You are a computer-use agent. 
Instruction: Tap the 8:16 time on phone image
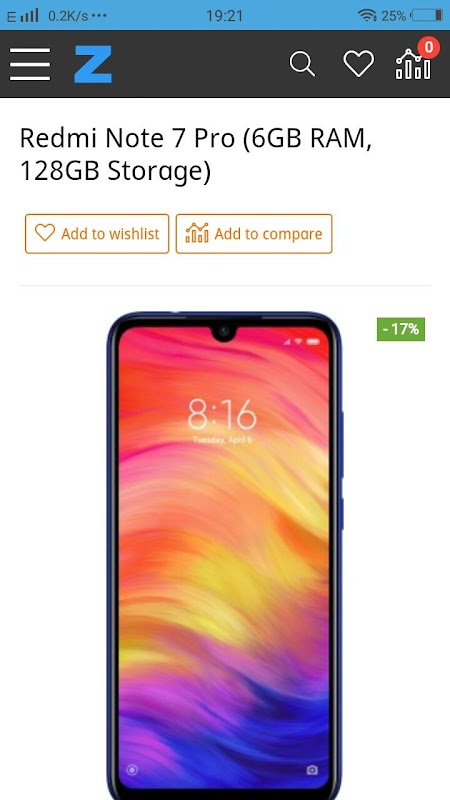tap(222, 414)
